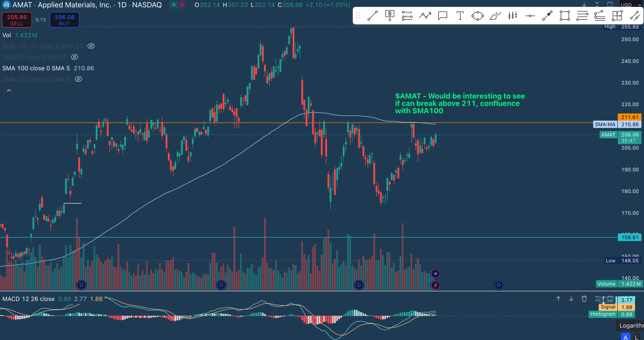Select the horizontal lines Fib tool
The height and width of the screenshot is (340, 644).
point(582,16)
